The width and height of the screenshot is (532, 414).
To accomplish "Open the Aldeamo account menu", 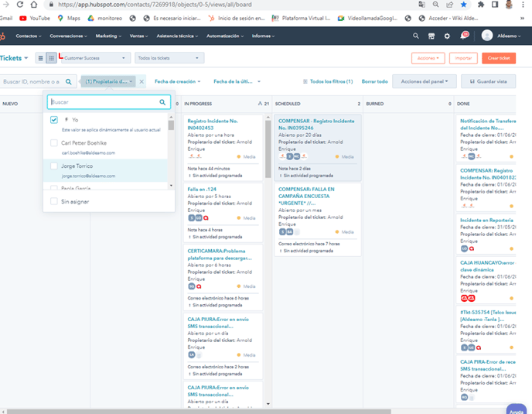I will (x=501, y=36).
